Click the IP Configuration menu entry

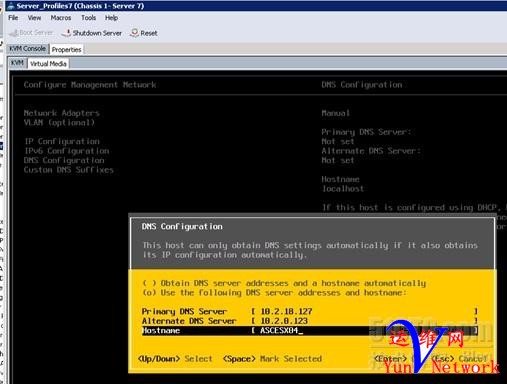click(x=62, y=141)
